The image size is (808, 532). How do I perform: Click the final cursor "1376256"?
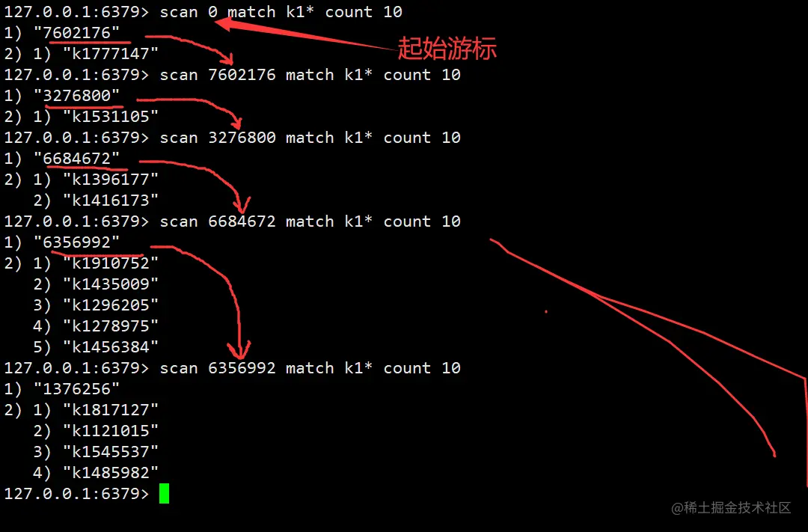pos(77,388)
